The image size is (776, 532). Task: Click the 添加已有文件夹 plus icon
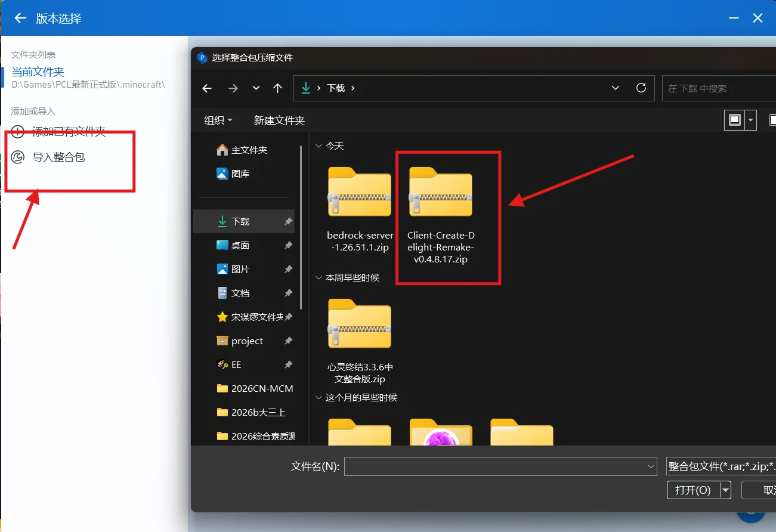pyautogui.click(x=18, y=132)
